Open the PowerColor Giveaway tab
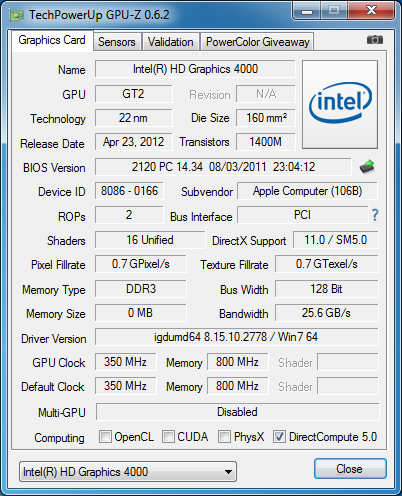402x496 pixels. (x=257, y=42)
